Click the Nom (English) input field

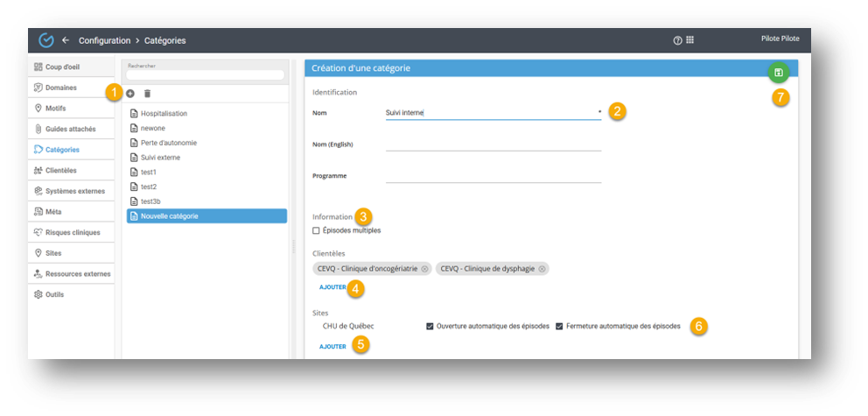click(x=493, y=144)
